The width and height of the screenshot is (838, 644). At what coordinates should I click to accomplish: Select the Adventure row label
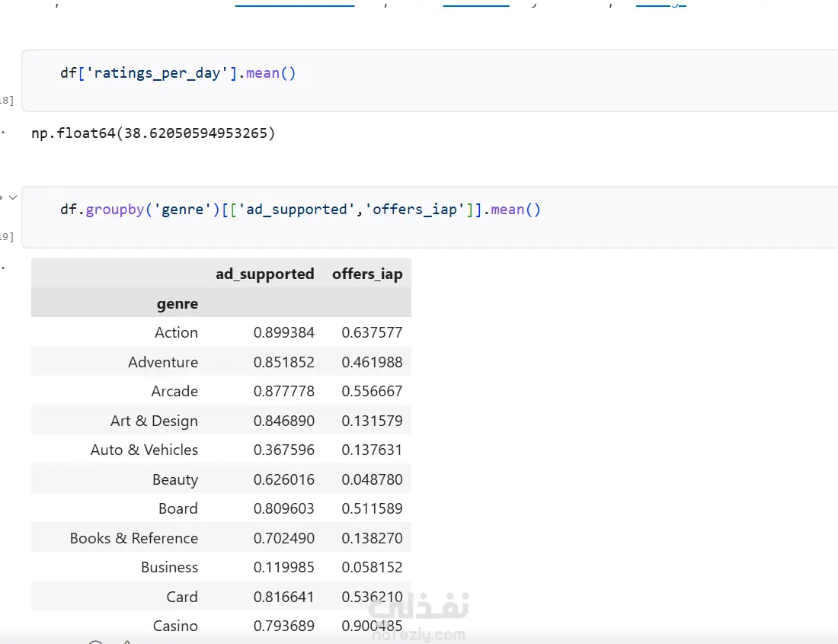pyautogui.click(x=163, y=362)
